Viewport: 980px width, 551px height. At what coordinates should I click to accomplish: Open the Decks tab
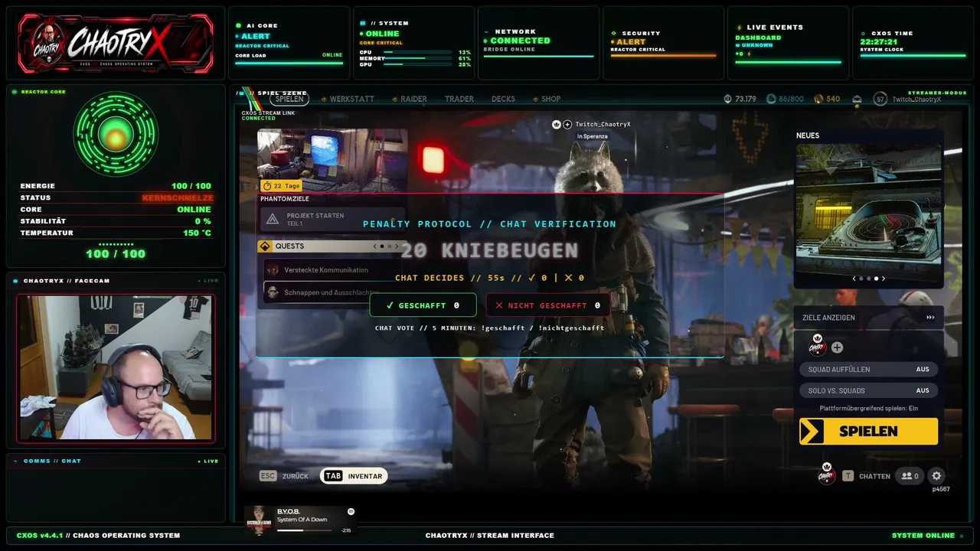pyautogui.click(x=503, y=99)
